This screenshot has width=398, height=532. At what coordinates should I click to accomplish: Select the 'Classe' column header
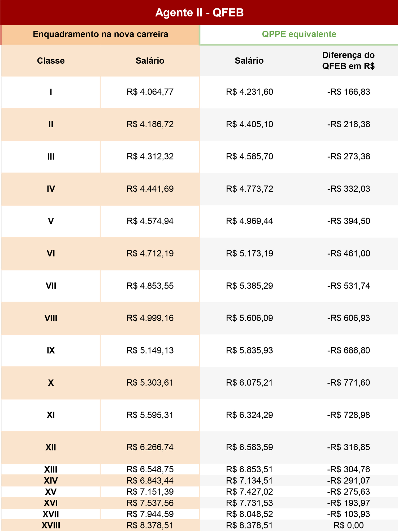51,61
